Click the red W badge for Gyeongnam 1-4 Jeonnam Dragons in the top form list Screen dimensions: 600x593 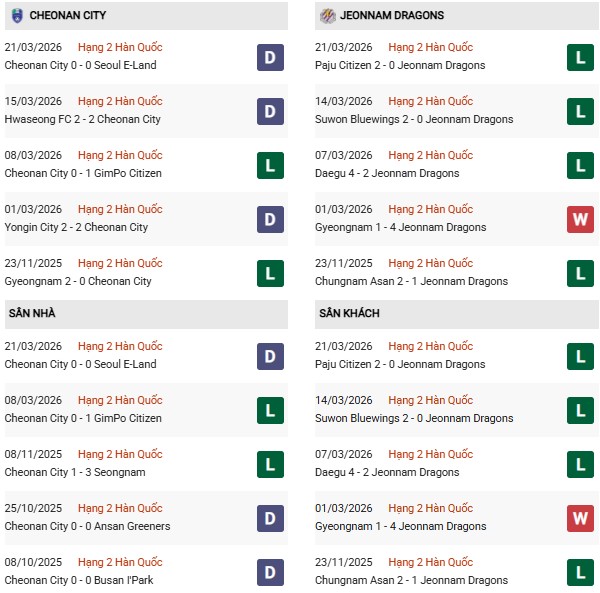pos(581,219)
